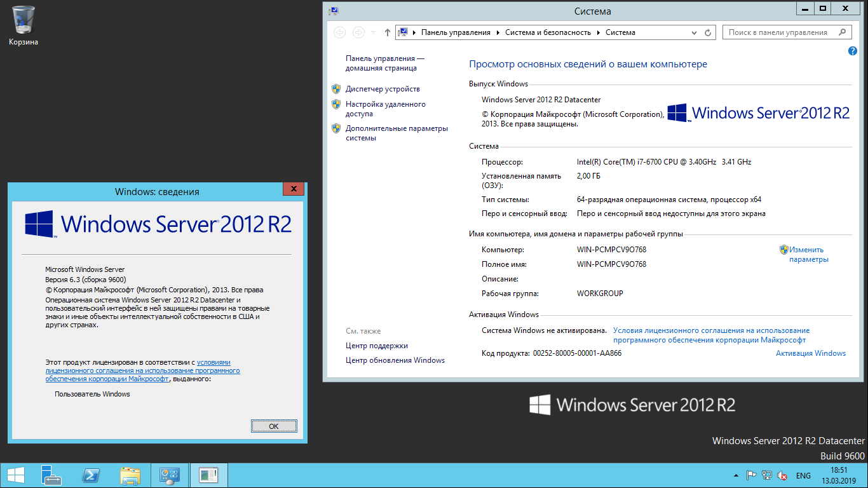Open Server Manager from the taskbar
Viewport: 868px width, 488px height.
pyautogui.click(x=51, y=475)
